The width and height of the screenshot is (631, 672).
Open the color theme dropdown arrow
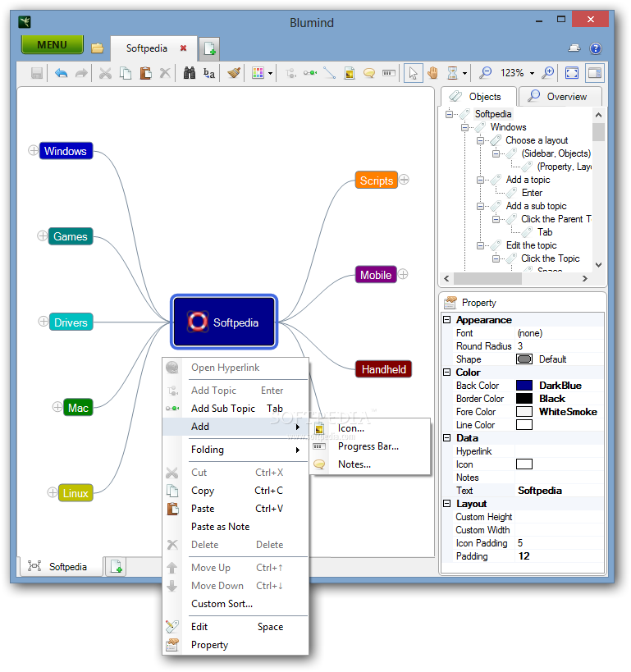(x=270, y=73)
